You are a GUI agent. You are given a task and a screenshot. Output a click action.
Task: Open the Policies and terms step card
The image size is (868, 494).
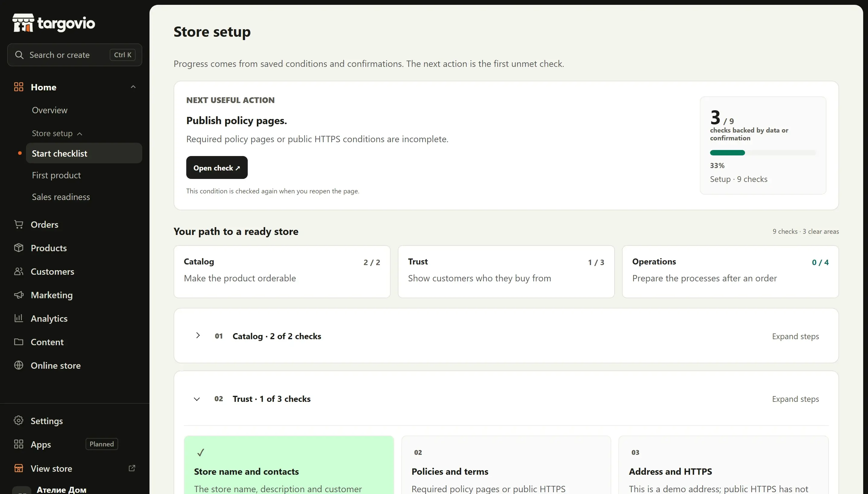[x=506, y=465]
